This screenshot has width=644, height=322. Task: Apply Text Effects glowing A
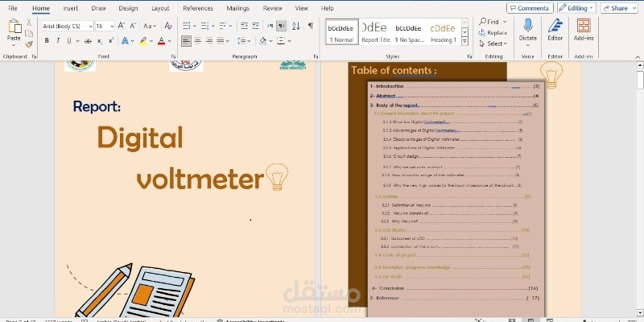coord(125,41)
